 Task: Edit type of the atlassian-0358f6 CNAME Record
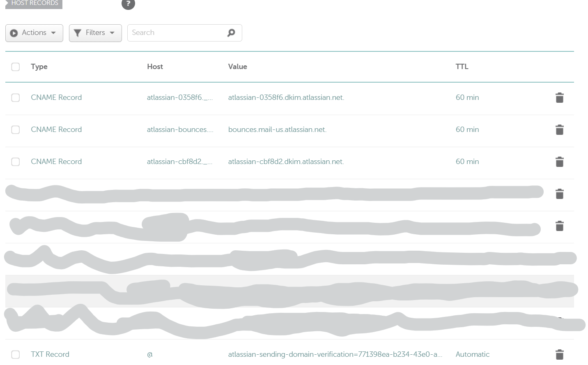click(x=56, y=97)
